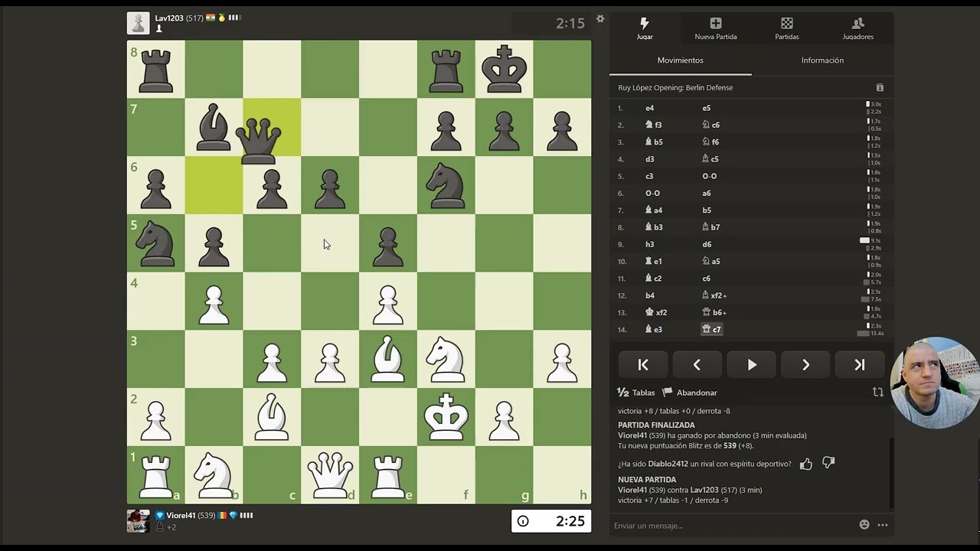Screen dimensions: 980x551
Task: Switch to the Movimientos tab
Action: pyautogui.click(x=680, y=60)
